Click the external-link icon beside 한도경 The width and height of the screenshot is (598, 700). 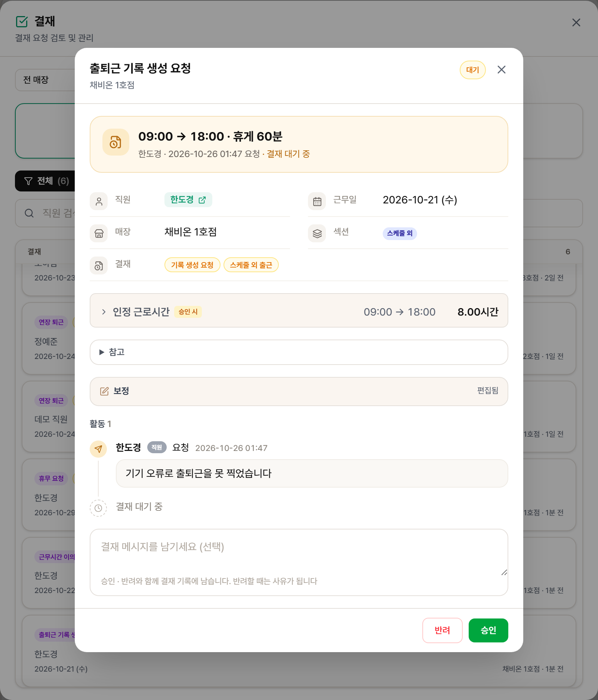(x=202, y=200)
